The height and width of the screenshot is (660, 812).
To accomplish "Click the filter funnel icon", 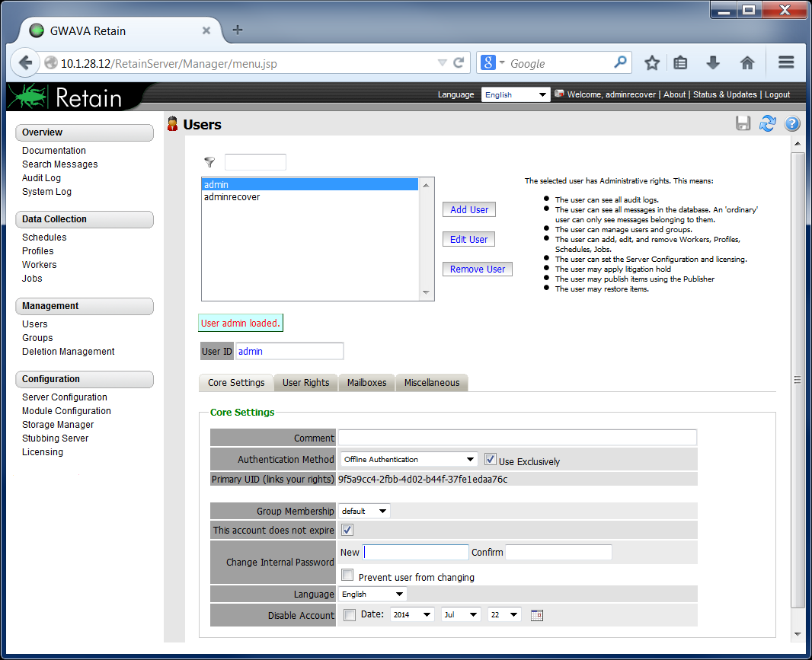I will (x=209, y=162).
